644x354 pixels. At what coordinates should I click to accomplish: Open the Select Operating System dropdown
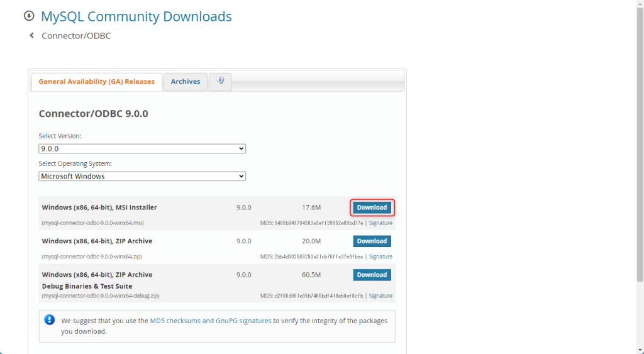coord(142,176)
